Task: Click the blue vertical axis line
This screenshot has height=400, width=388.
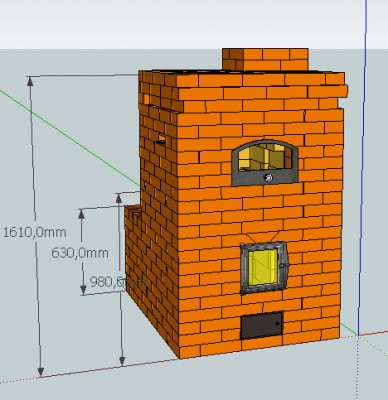Action: click(x=362, y=167)
